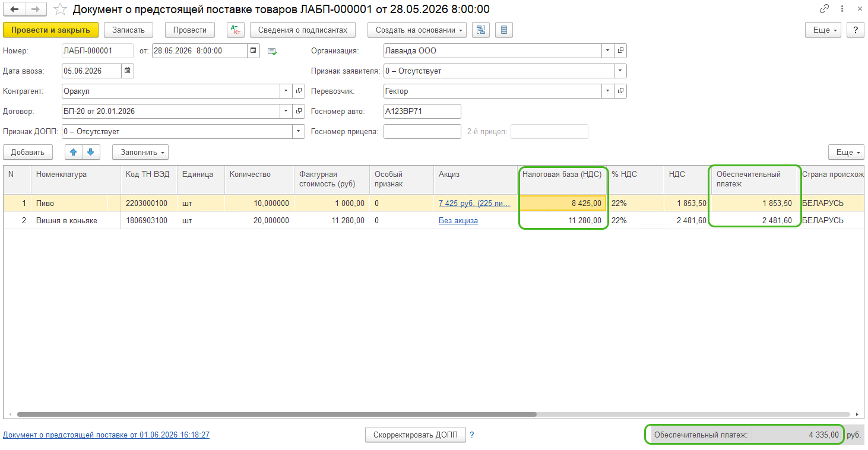The height and width of the screenshot is (450, 868).
Task: Click the green document status icon
Action: point(273,52)
